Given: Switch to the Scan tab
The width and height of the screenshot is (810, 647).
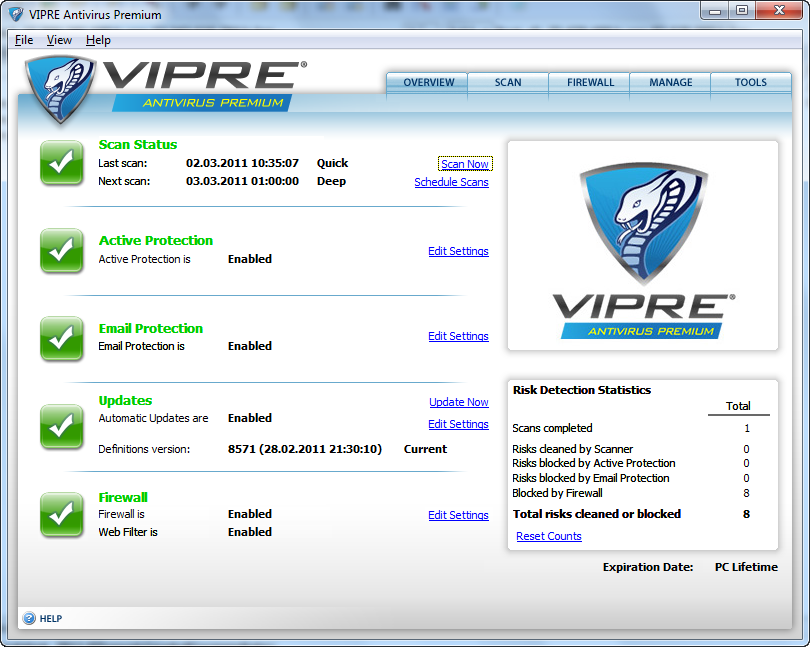Looking at the screenshot, I should click(508, 83).
